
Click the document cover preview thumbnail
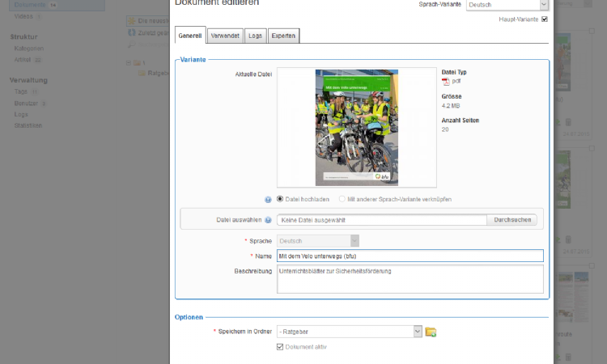(x=356, y=128)
